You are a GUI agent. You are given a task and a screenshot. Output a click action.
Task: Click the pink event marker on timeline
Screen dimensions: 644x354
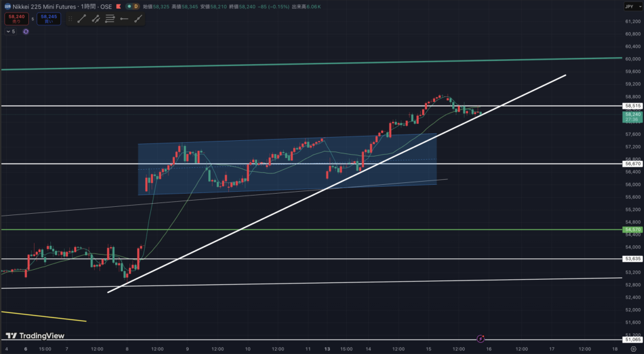[481, 340]
